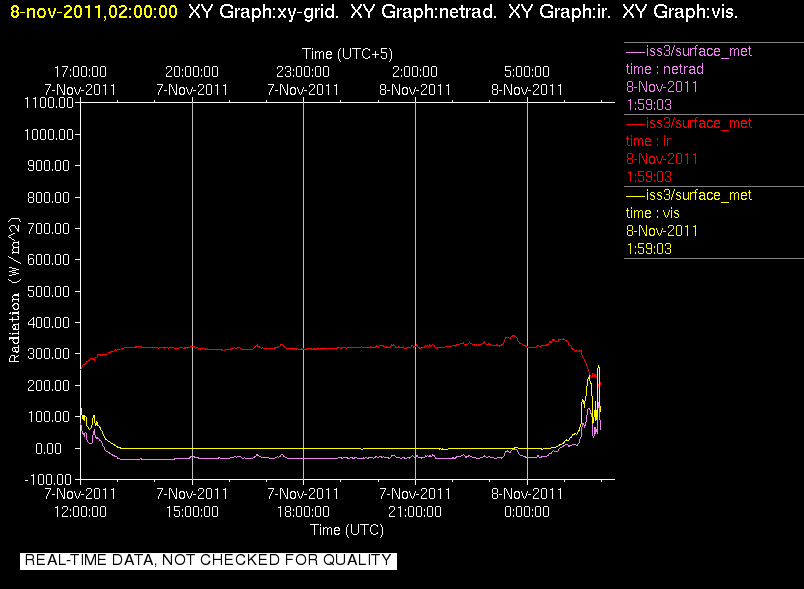Select the XY Graph:netrad title label
The height and width of the screenshot is (589, 804).
point(424,11)
